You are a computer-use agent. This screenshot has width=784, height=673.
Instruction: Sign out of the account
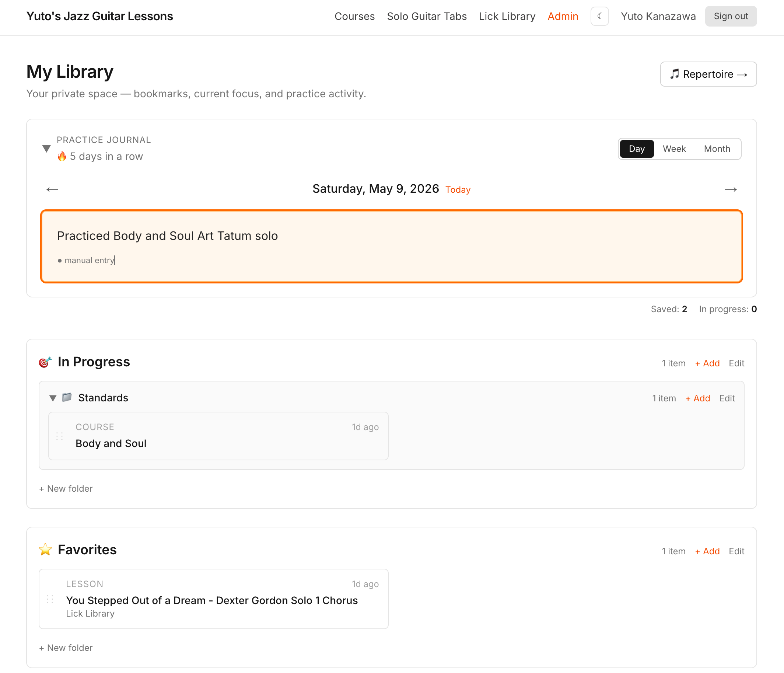click(x=731, y=16)
